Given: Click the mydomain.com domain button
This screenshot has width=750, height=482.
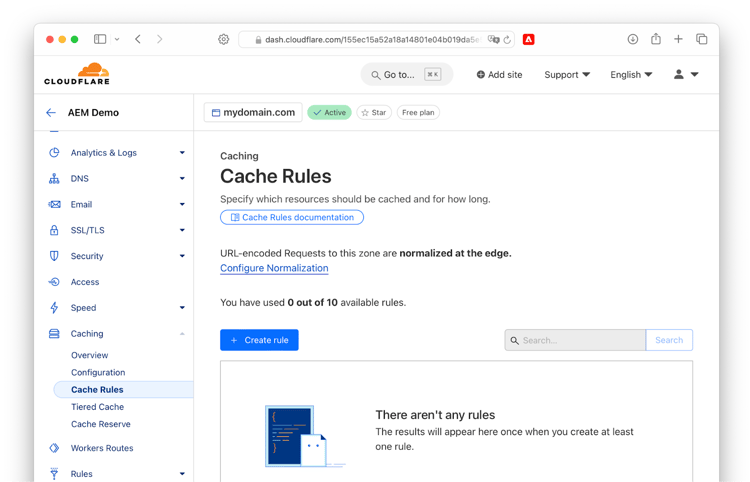Looking at the screenshot, I should click(253, 112).
